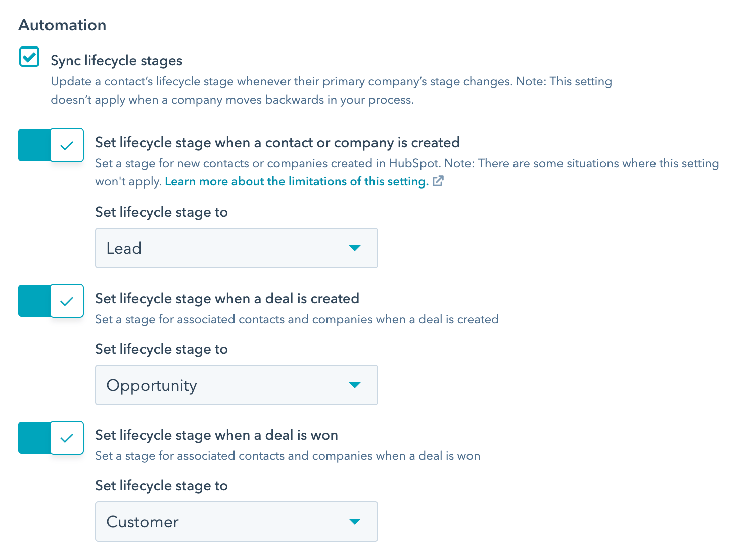Click the checkmark icon on the contact creation toggle

pyautogui.click(x=67, y=145)
